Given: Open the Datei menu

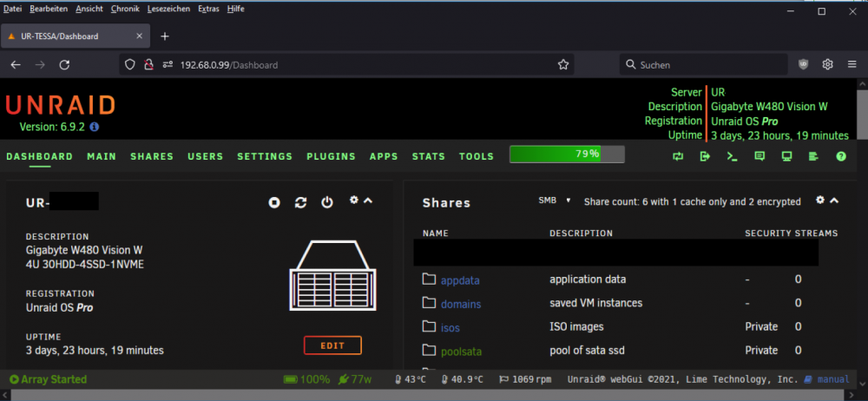Looking at the screenshot, I should 13,9.
